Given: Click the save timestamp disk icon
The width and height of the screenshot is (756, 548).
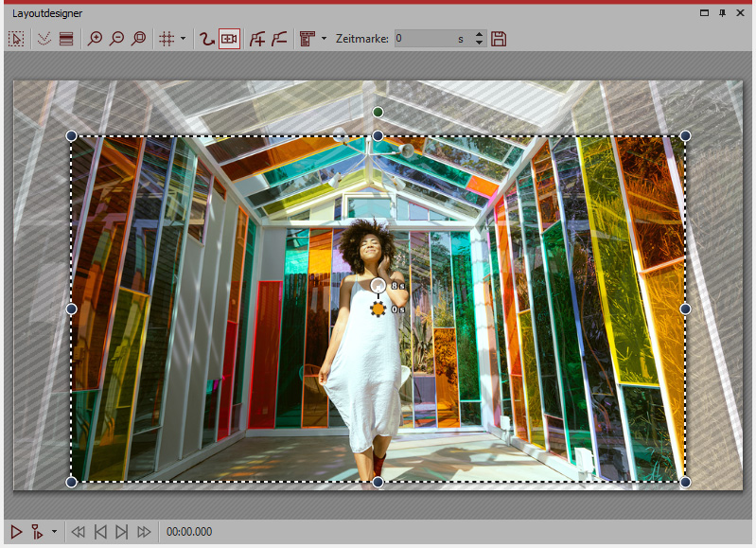Looking at the screenshot, I should coord(499,39).
